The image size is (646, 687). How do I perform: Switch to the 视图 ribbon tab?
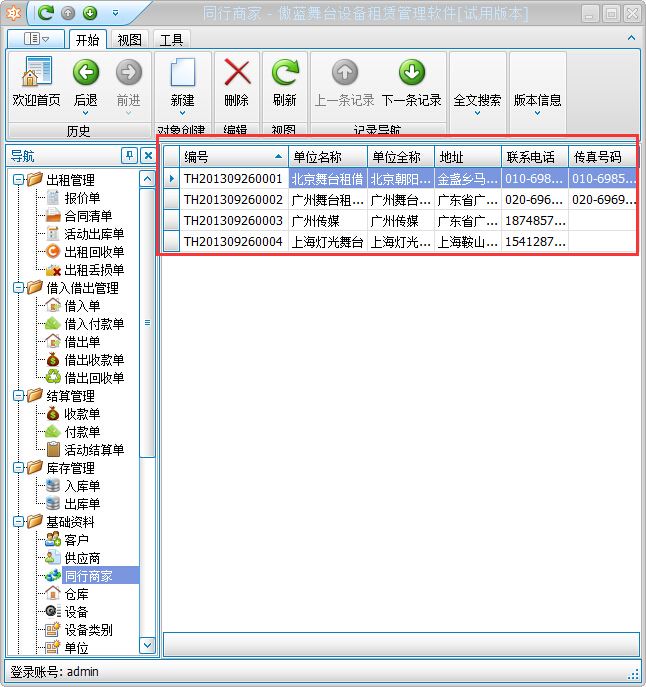tap(129, 40)
